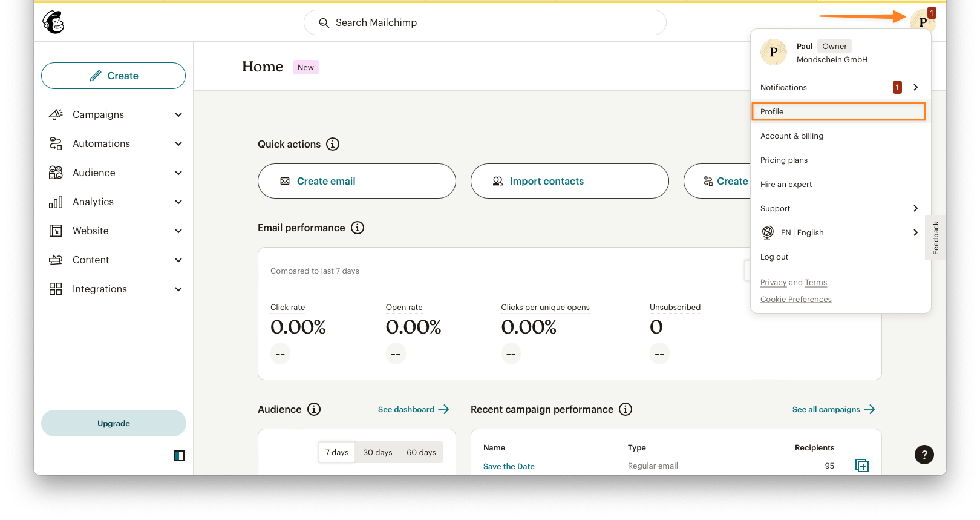Click the Search Mailchimp field
This screenshot has width=980, height=520.
tap(485, 22)
